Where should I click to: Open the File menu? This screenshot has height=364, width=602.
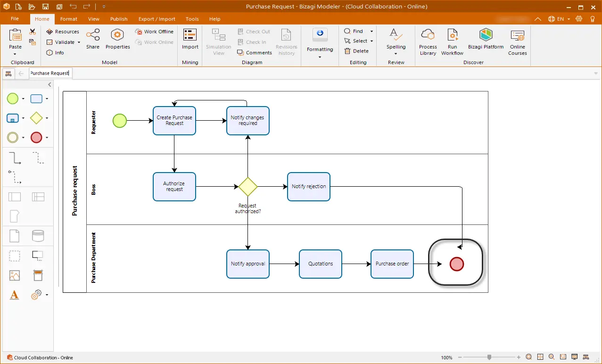(x=15, y=19)
